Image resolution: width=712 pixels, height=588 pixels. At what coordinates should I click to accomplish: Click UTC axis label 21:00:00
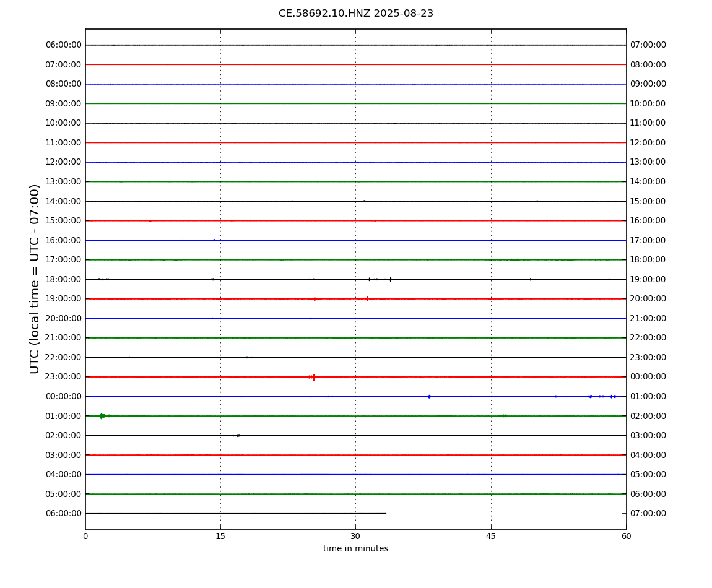(64, 338)
